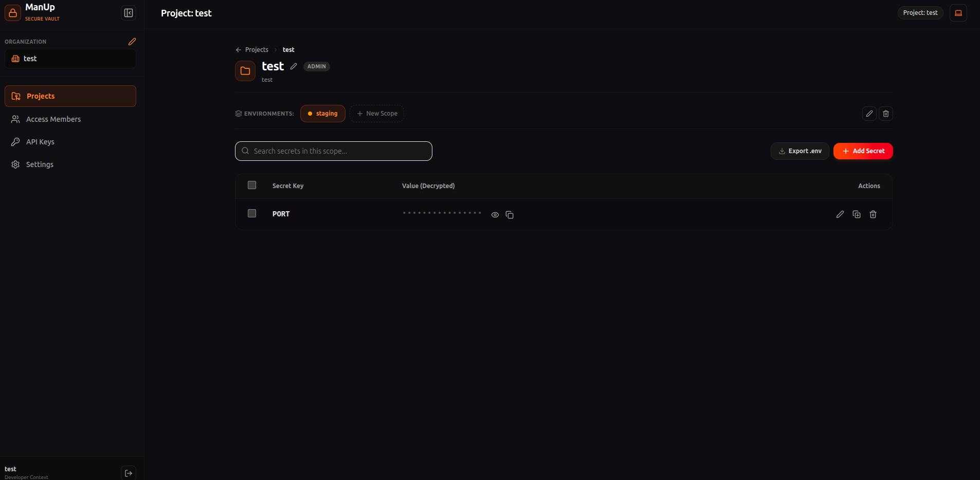980x480 pixels.
Task: Open the API Keys page
Action: click(x=70, y=142)
